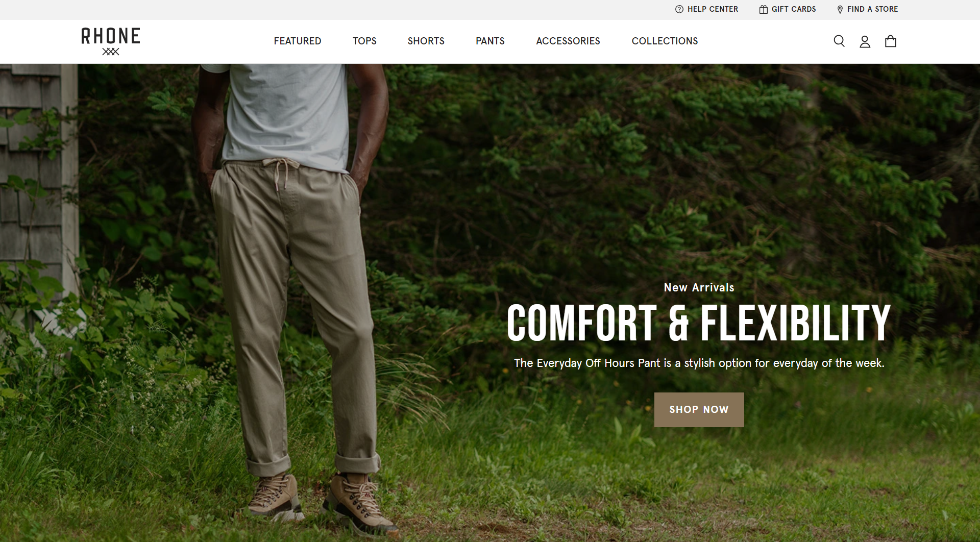Click the Comfort & Flexibility headline

(699, 323)
